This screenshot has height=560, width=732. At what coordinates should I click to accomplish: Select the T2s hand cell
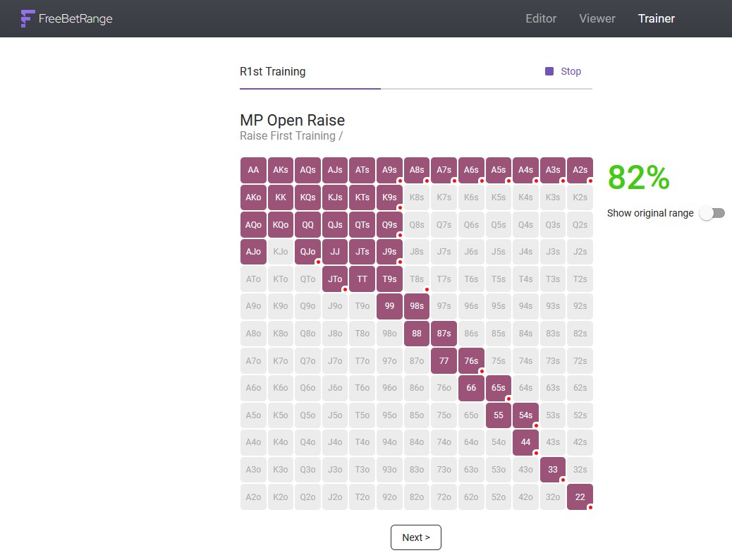(580, 279)
